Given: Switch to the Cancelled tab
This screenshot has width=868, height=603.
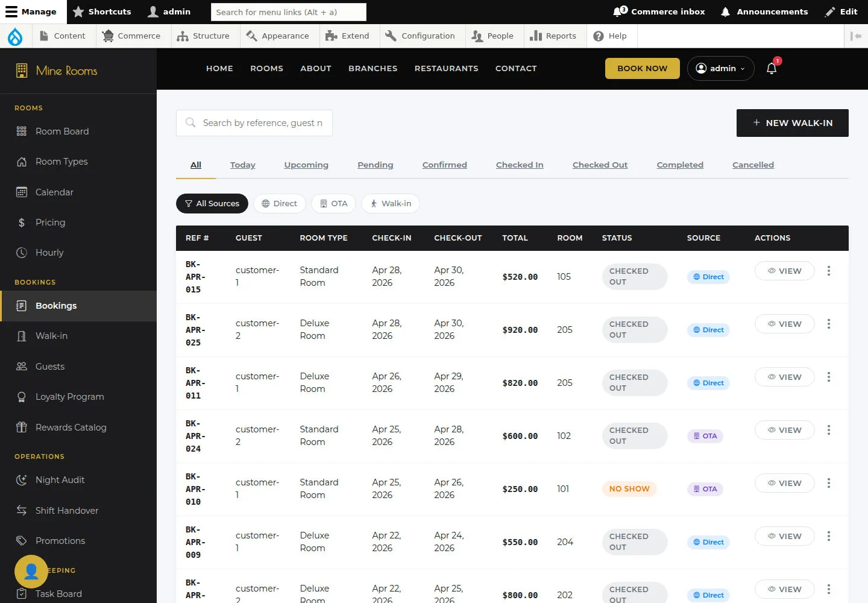Looking at the screenshot, I should click(753, 165).
